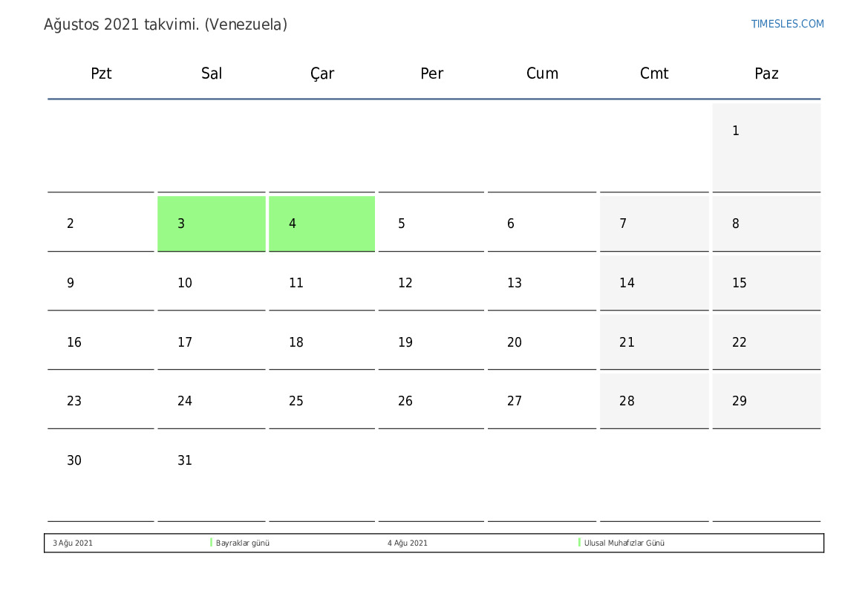The height and width of the screenshot is (614, 868).
Task: Click green marker beside Bayraklar günü
Action: click(x=211, y=543)
